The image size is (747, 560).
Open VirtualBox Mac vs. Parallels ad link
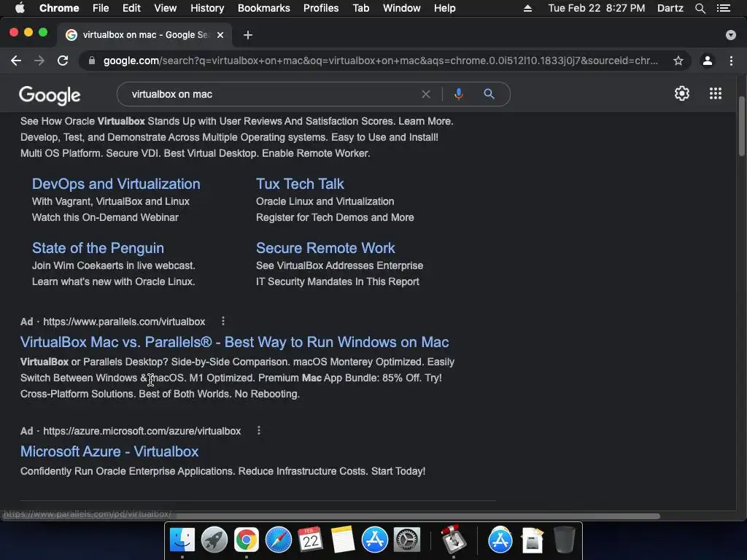pyautogui.click(x=234, y=342)
